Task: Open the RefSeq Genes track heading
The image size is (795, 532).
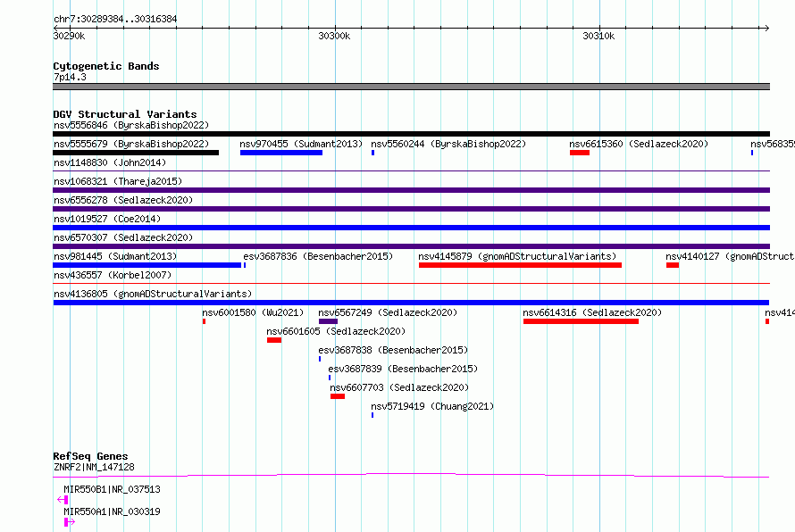Action: (90, 456)
